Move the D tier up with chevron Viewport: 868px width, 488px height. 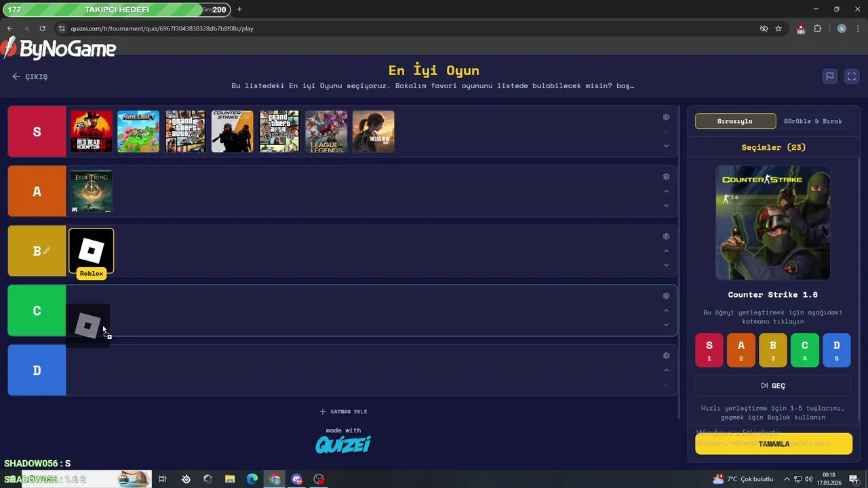coord(666,370)
